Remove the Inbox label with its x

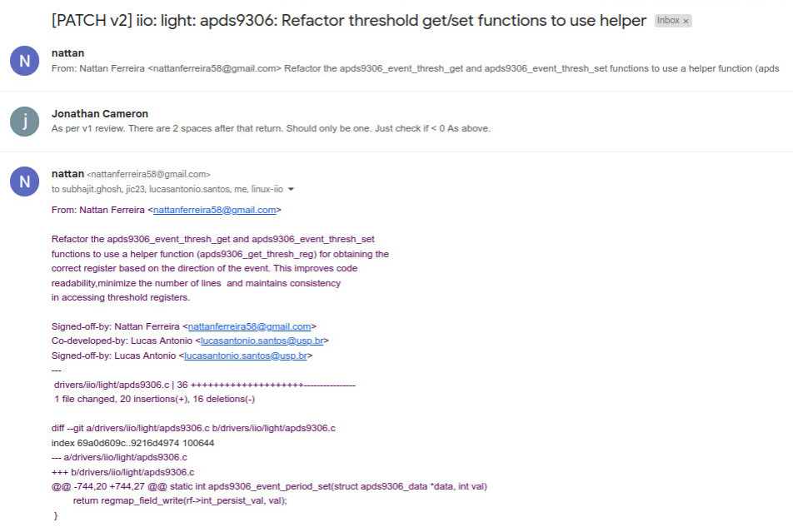point(686,22)
